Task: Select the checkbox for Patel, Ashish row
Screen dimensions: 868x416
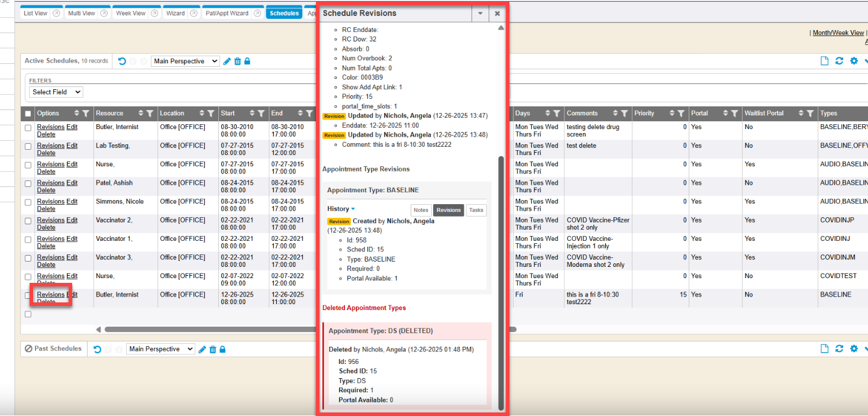Action: (28, 183)
